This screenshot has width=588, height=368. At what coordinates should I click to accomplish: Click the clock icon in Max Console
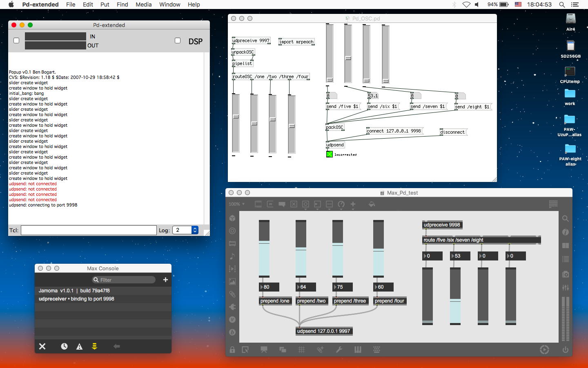click(x=64, y=346)
